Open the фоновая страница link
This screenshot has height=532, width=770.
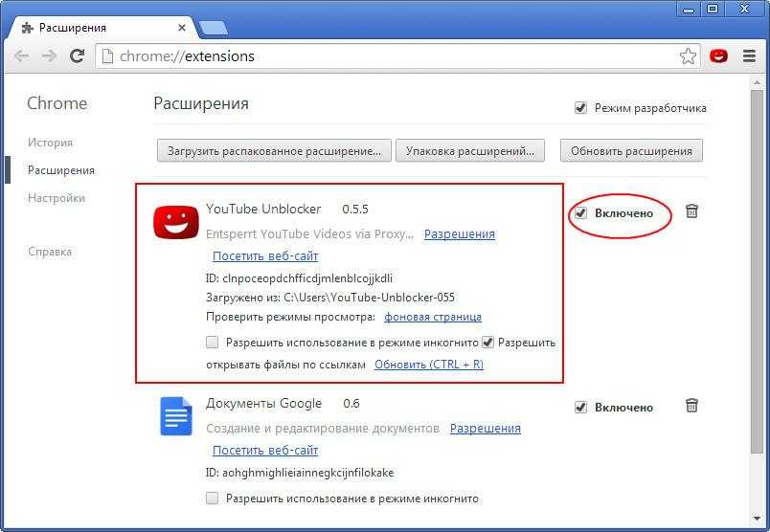pyautogui.click(x=433, y=317)
